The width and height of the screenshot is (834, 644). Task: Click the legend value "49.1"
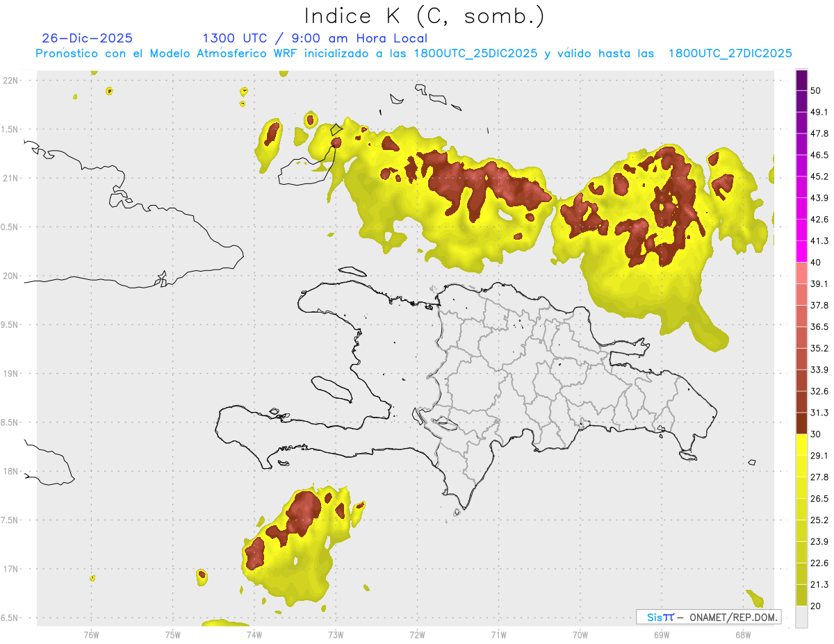click(x=819, y=112)
